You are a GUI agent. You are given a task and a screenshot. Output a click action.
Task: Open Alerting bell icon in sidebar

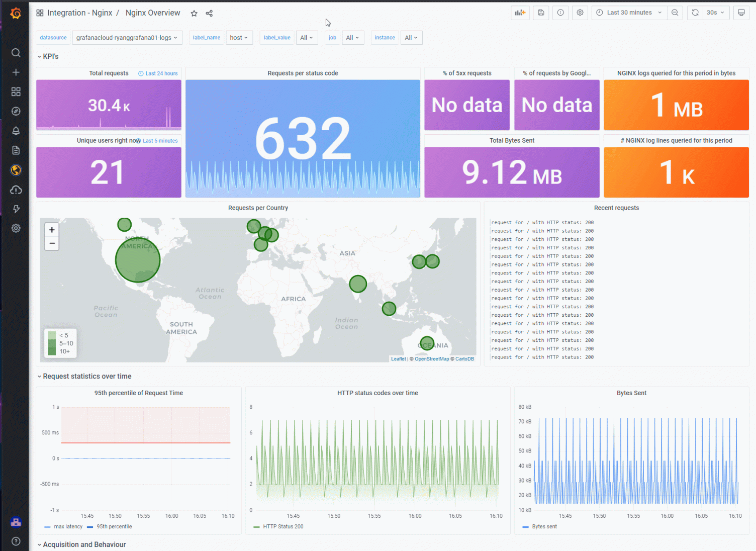pyautogui.click(x=16, y=131)
